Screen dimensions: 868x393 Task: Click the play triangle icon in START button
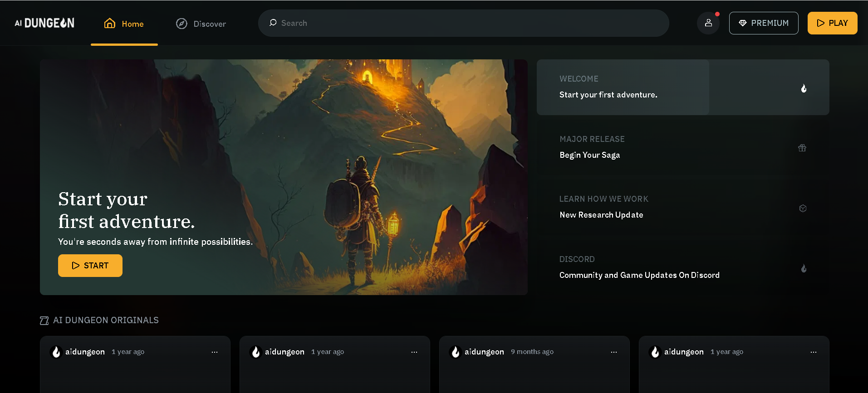pos(76,266)
